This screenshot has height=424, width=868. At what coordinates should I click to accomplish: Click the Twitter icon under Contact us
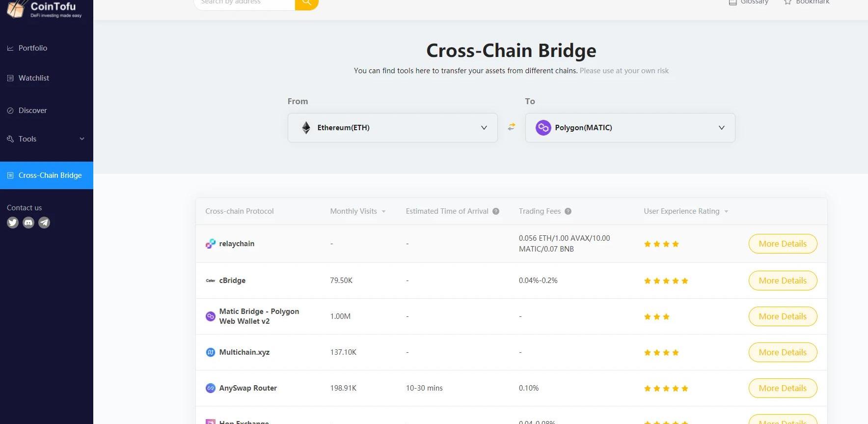pos(13,223)
